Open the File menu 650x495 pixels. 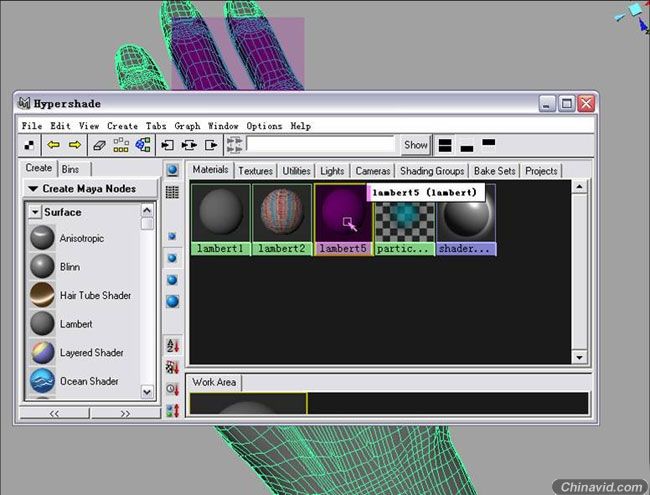(32, 126)
